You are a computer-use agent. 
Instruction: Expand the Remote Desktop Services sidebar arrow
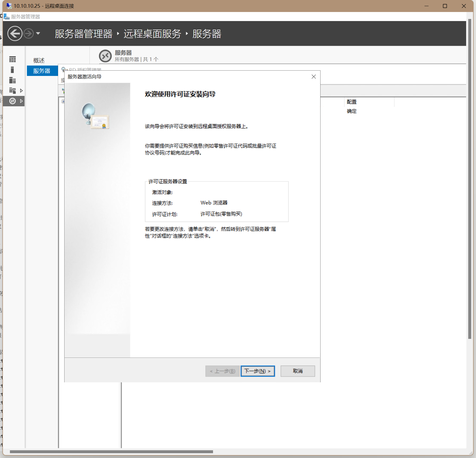coord(21,101)
